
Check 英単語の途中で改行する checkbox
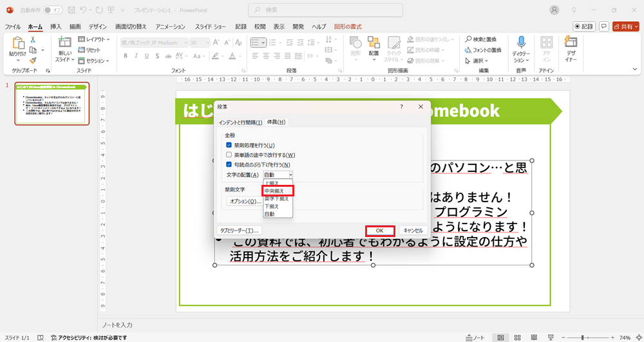tap(229, 155)
